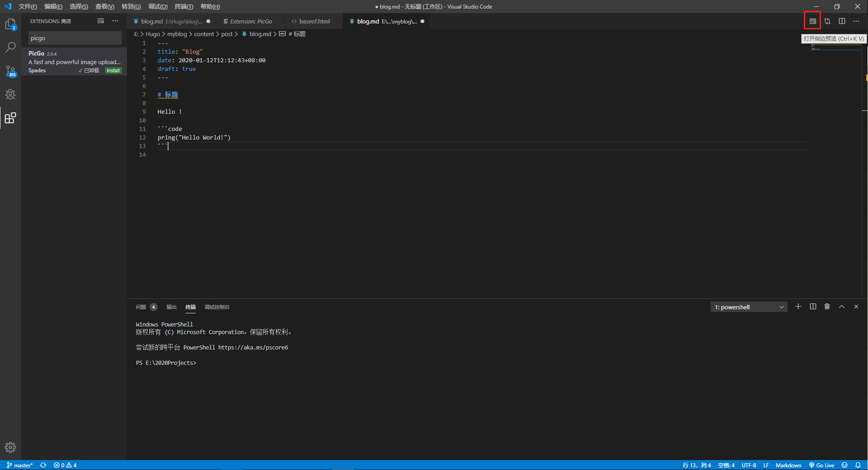The height and width of the screenshot is (470, 868).
Task: Click line and column indicator 行 13, 列 4
Action: [x=697, y=465]
